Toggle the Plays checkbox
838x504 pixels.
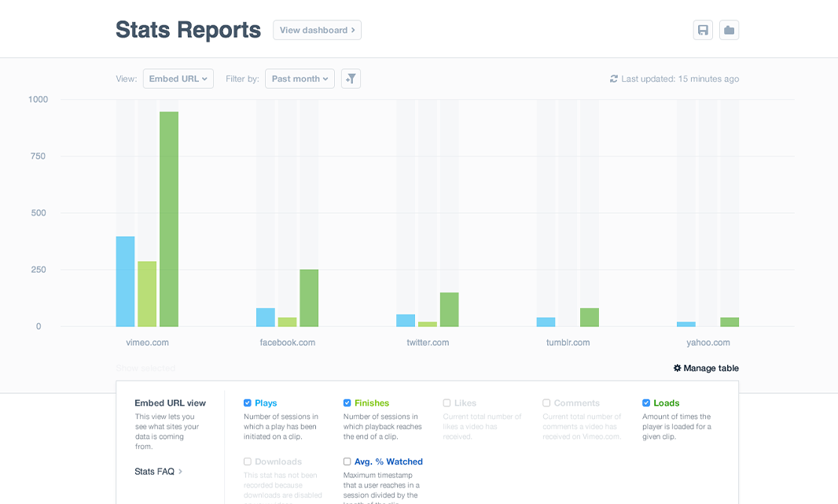click(248, 403)
